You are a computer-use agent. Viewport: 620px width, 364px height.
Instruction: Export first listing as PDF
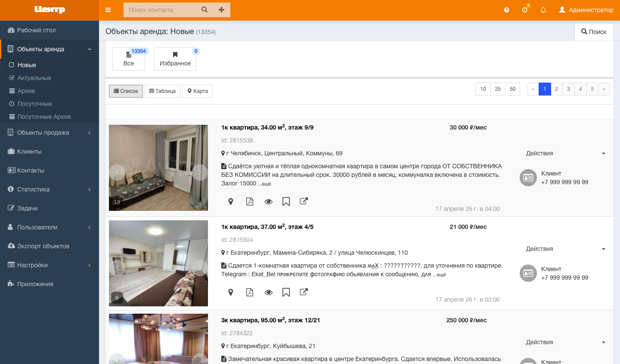(250, 201)
